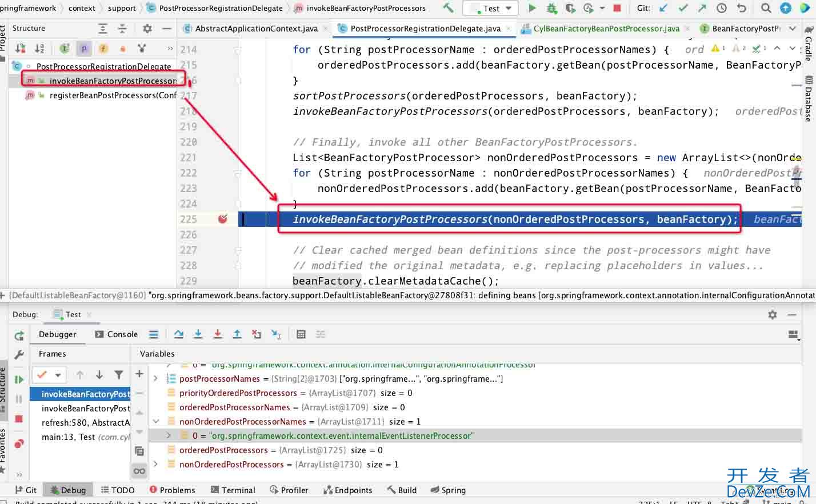Rerun debug session with the green rerun icon
Screen dimensions: 816x504
click(19, 335)
